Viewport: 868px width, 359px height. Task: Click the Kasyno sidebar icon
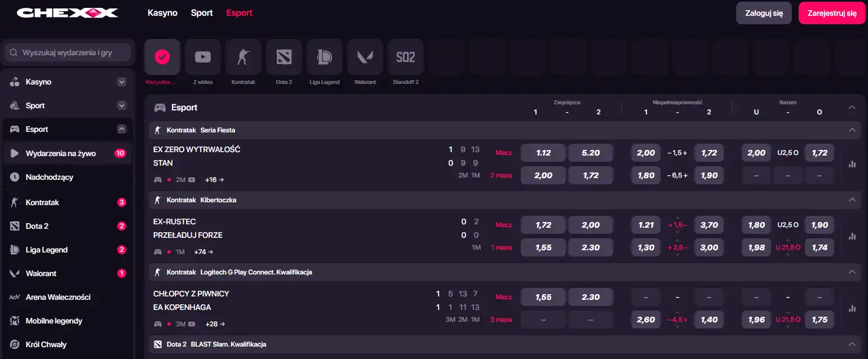15,82
